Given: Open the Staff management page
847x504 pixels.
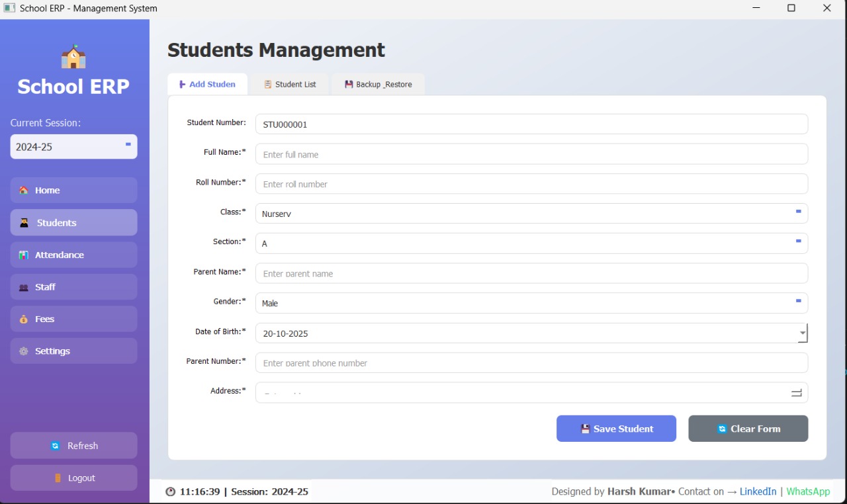Looking at the screenshot, I should click(73, 287).
